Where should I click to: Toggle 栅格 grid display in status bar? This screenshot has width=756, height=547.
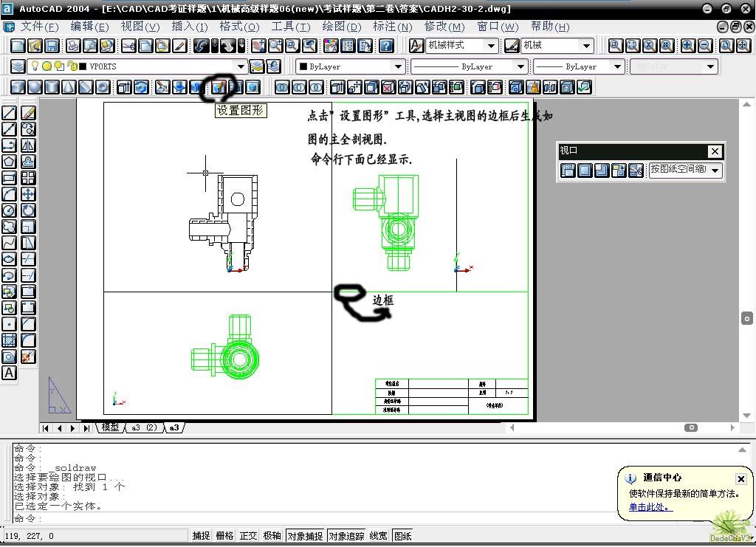point(224,536)
